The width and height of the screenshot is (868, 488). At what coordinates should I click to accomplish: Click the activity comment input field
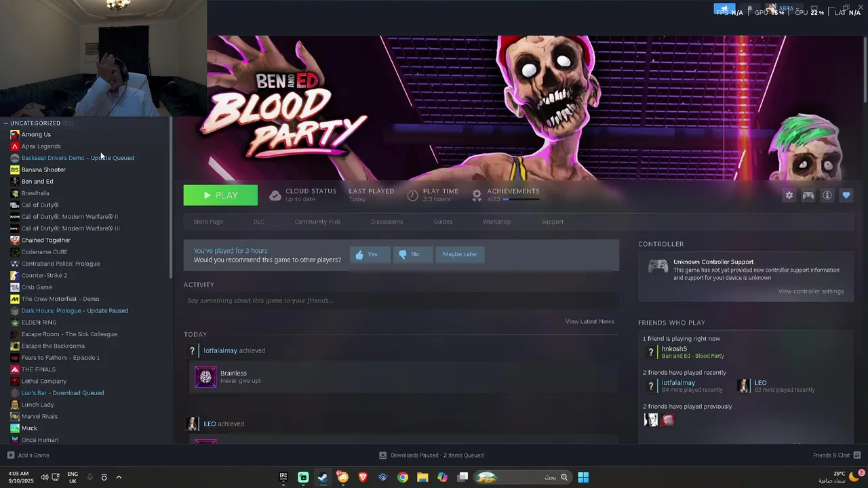(x=401, y=300)
